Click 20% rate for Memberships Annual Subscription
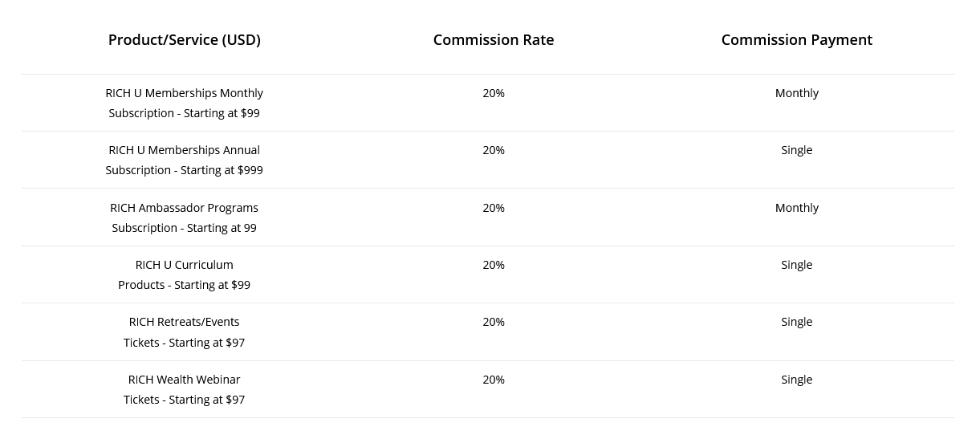Image resolution: width=980 pixels, height=439 pixels. point(494,150)
